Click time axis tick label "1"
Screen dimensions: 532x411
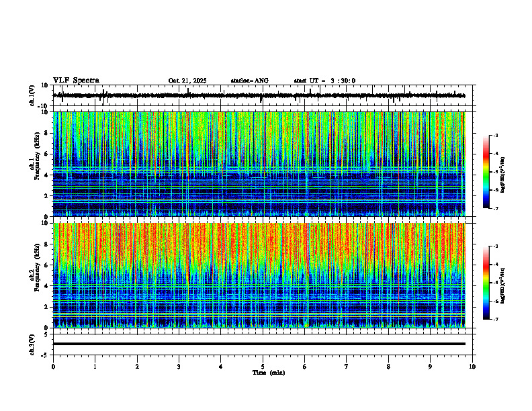(95, 367)
